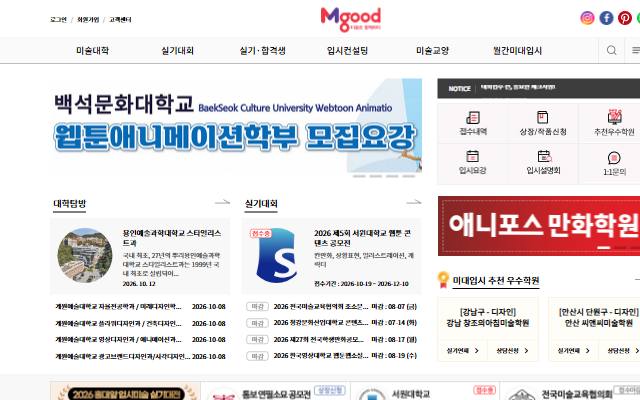This screenshot has width=640, height=400.
Task: Open 2026 전국미술교육협의회 조소 contest row
Action: coord(331,307)
